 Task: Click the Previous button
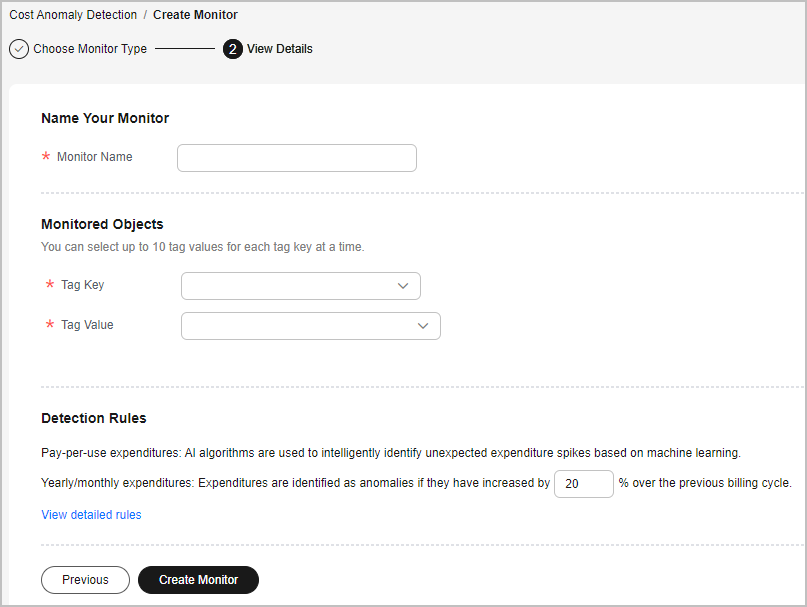(85, 580)
